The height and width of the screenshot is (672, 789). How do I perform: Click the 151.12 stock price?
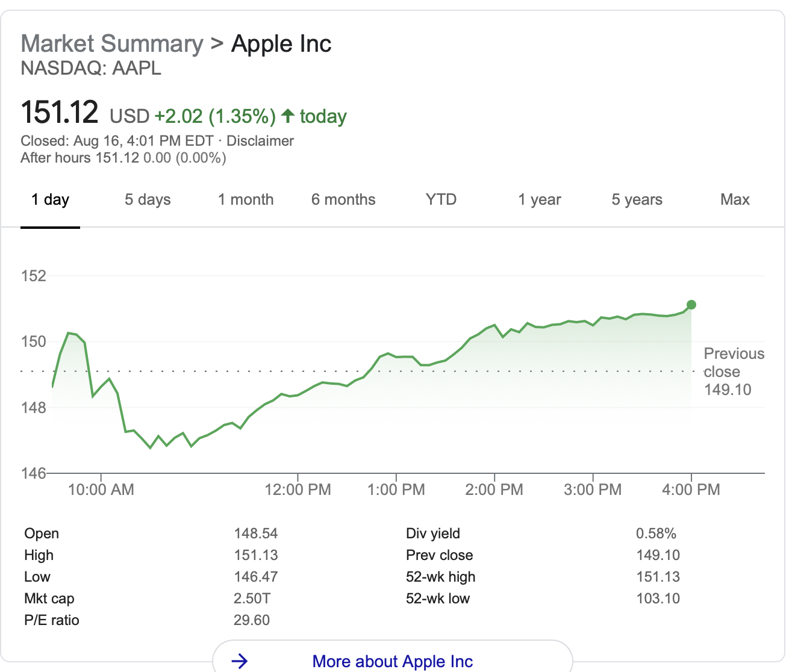point(60,113)
